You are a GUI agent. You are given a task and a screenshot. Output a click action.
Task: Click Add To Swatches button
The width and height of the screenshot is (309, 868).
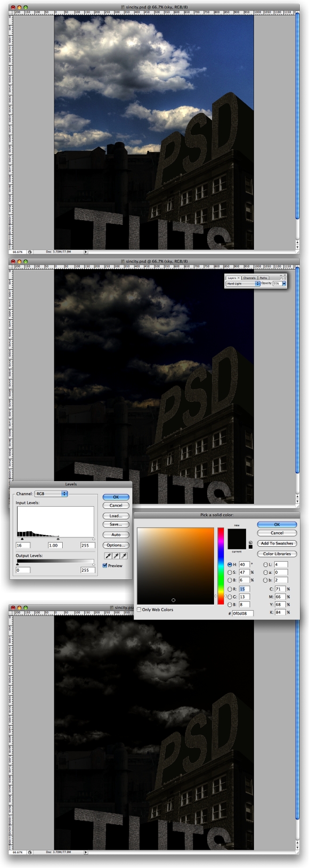click(x=277, y=543)
